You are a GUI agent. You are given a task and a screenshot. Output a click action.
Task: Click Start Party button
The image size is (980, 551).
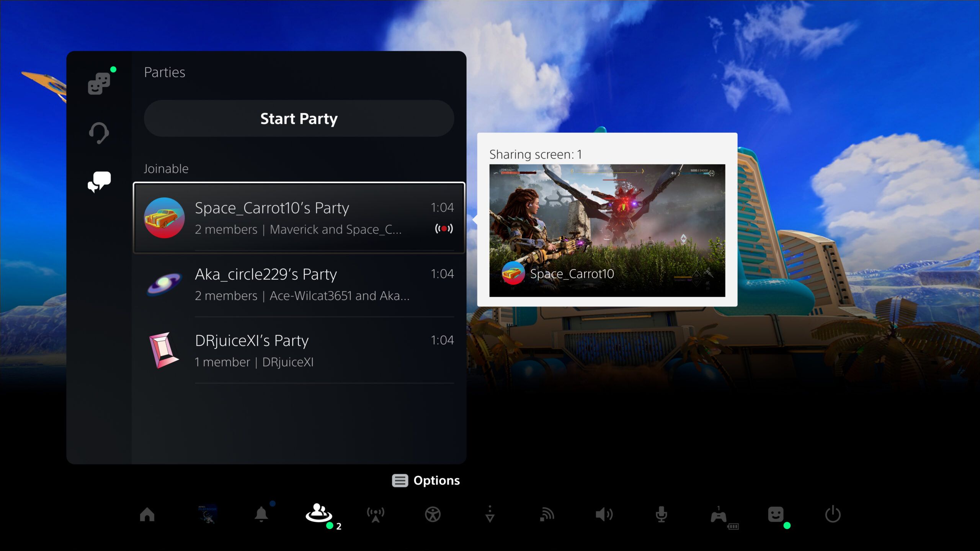[299, 118]
